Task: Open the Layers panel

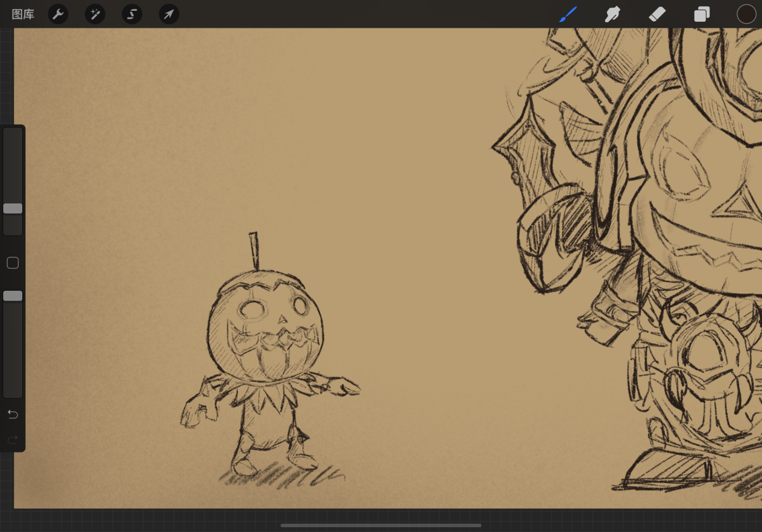Action: [702, 14]
